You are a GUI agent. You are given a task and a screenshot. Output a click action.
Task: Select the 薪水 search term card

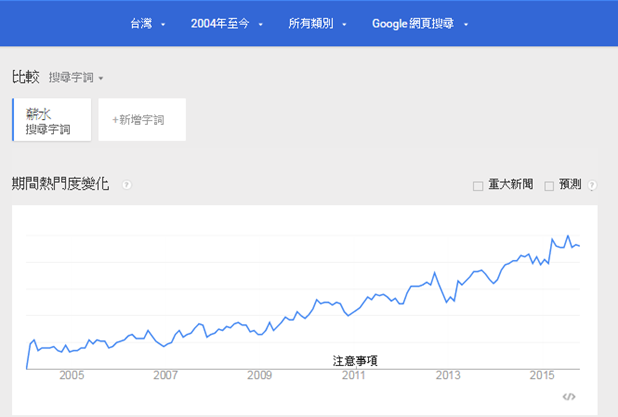(x=51, y=120)
